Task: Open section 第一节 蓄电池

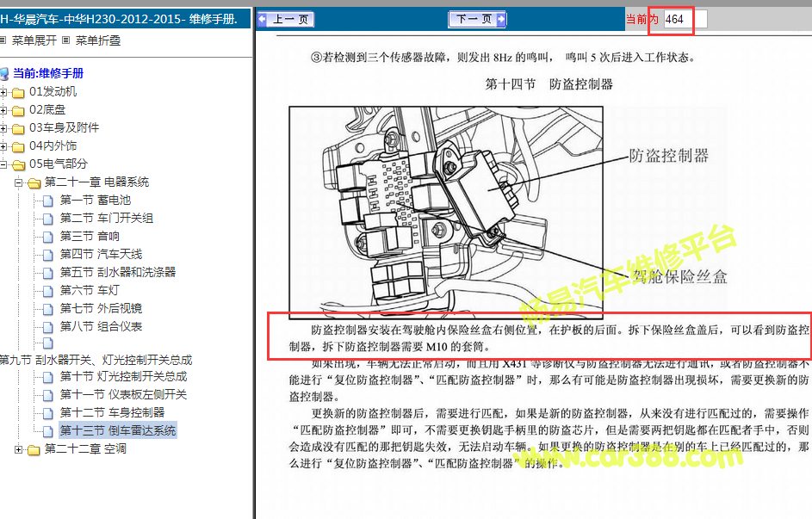Action: tap(96, 201)
